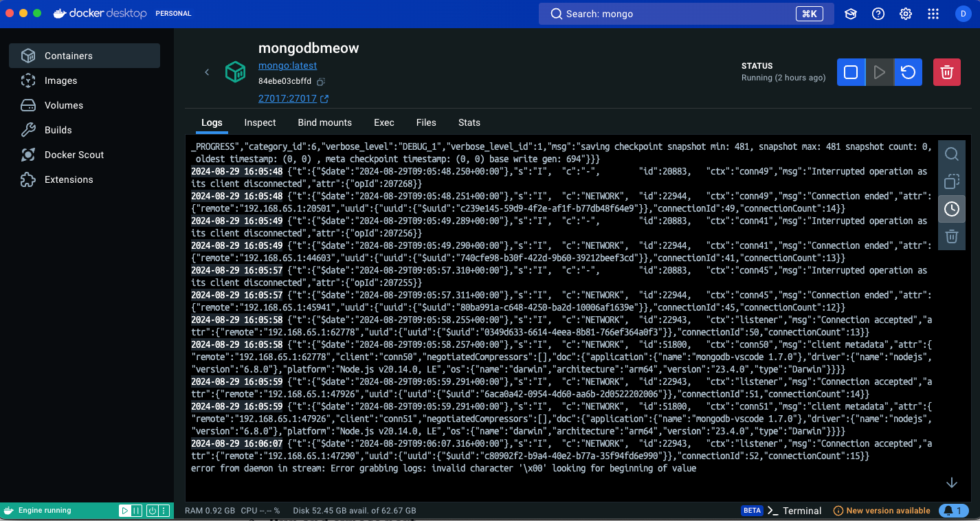
Task: Copy container ID 84ebe03cbffd
Action: (321, 82)
